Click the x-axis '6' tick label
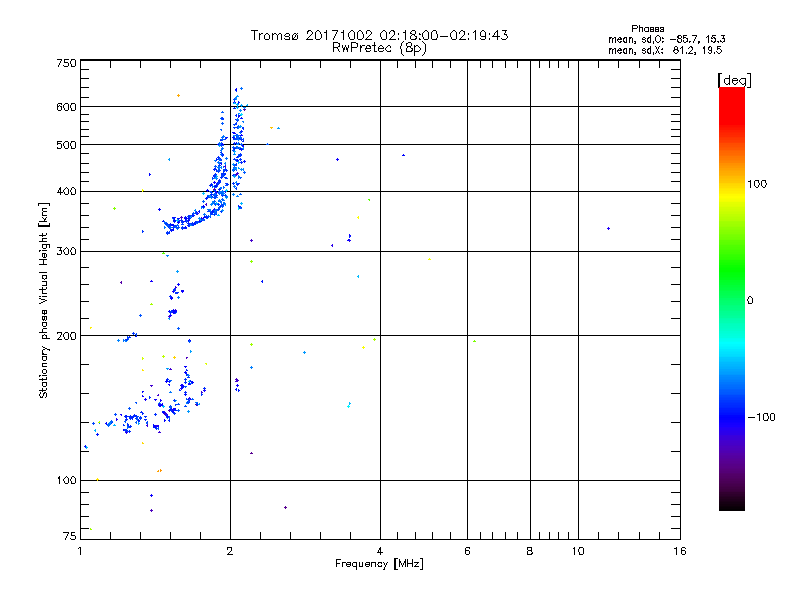This screenshot has width=800, height=600. pyautogui.click(x=467, y=551)
